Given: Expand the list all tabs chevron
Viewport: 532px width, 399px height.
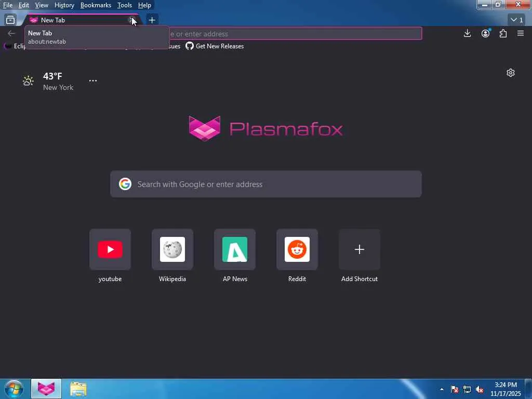Looking at the screenshot, I should [x=517, y=20].
